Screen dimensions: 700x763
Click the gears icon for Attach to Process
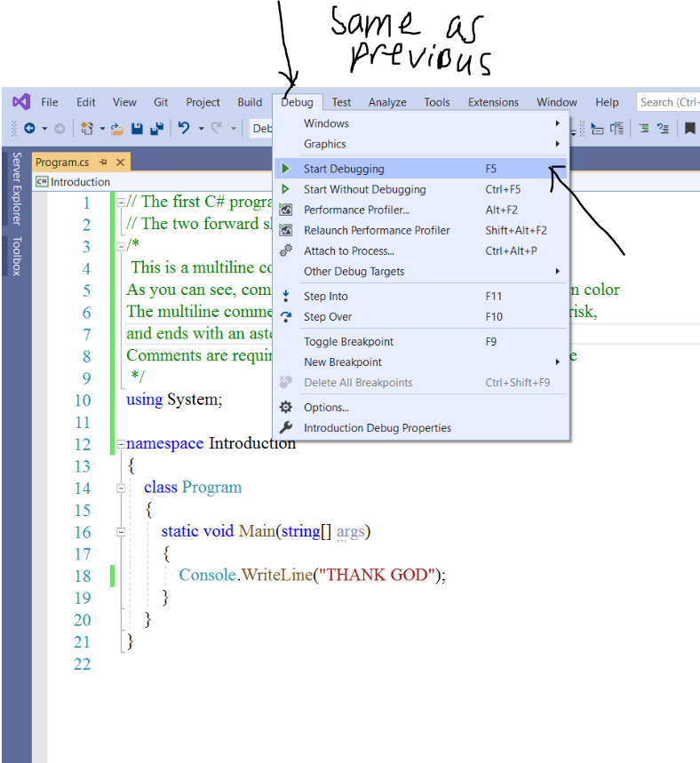click(x=286, y=250)
